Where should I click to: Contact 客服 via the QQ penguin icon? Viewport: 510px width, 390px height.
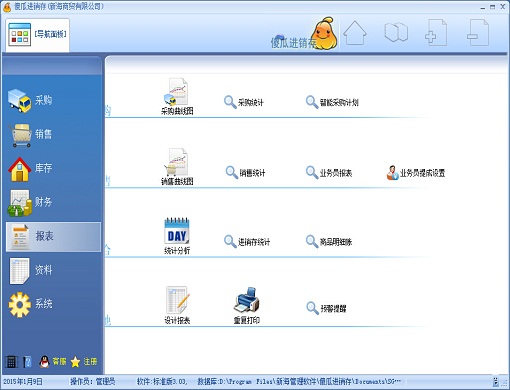pyautogui.click(x=53, y=362)
